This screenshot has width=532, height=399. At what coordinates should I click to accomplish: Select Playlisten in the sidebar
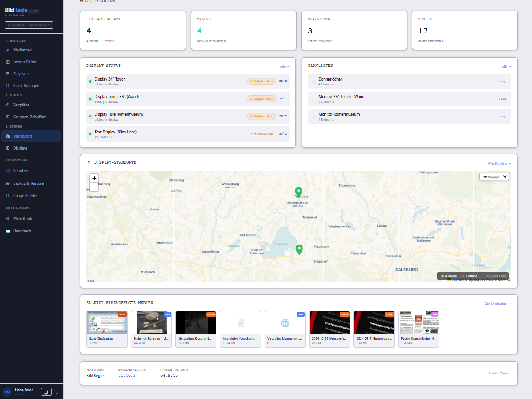coord(31,74)
